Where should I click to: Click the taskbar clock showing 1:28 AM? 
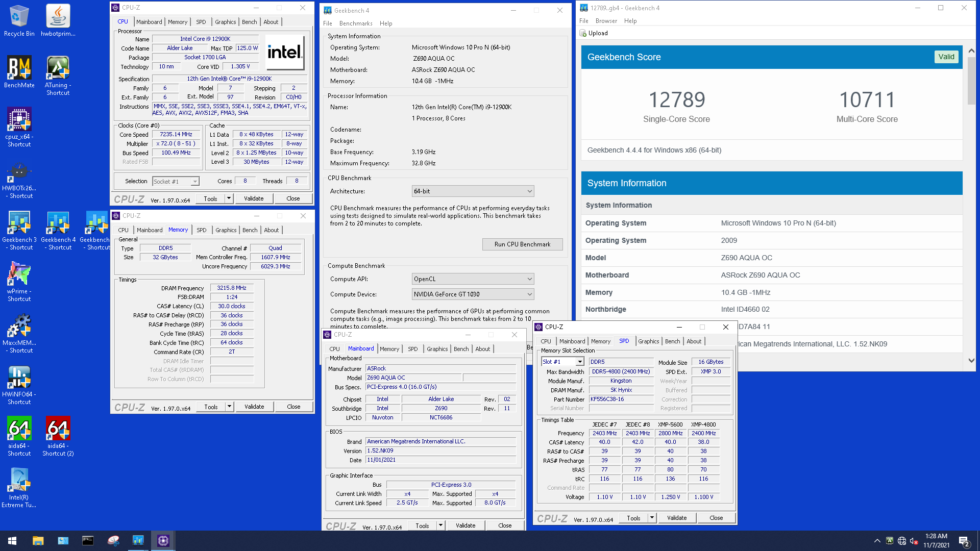[937, 541]
